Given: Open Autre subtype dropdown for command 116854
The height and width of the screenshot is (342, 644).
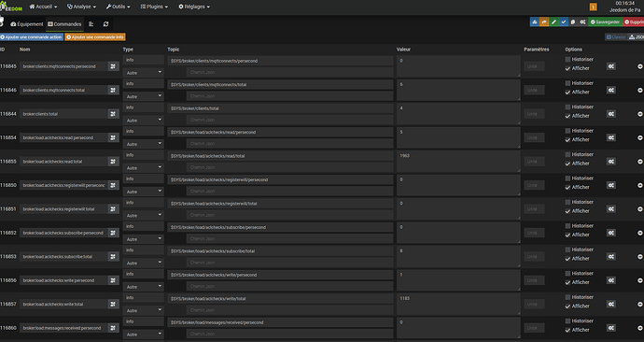Looking at the screenshot, I should click(144, 144).
